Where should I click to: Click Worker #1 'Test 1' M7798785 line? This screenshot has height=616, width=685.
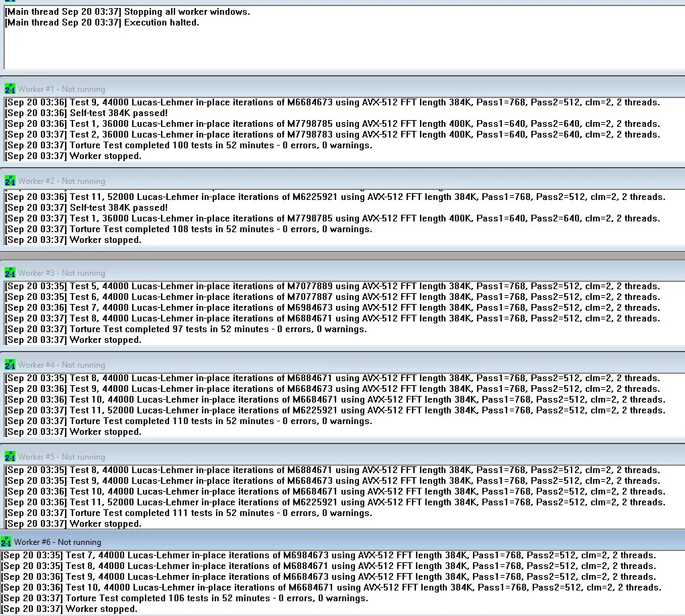333,123
